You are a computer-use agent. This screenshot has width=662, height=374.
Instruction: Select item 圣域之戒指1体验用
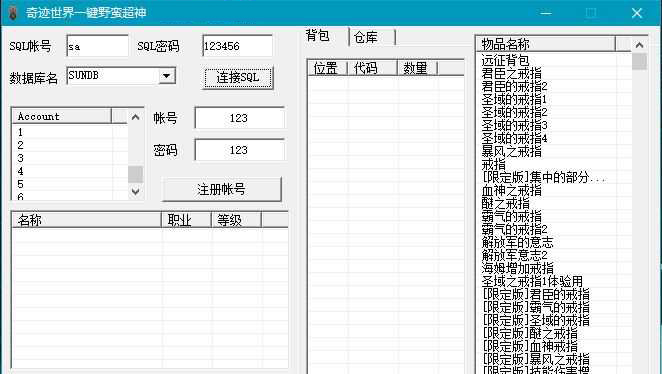532,281
